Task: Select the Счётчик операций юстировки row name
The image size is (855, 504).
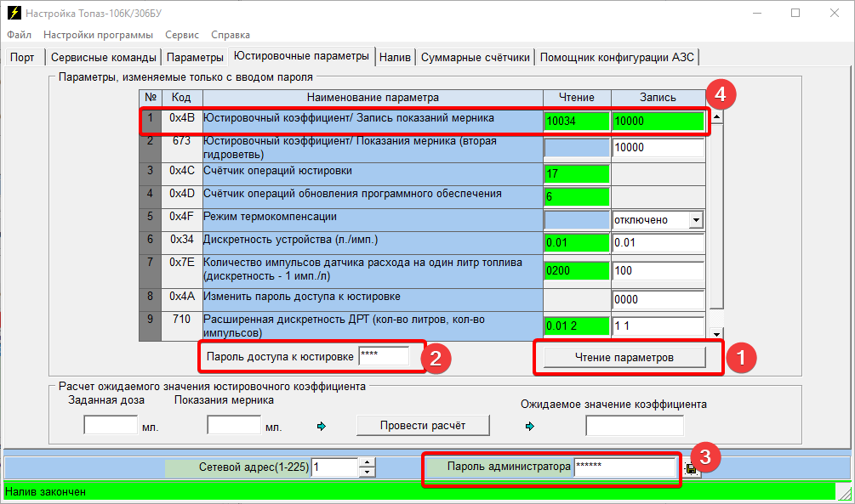Action: pos(373,174)
